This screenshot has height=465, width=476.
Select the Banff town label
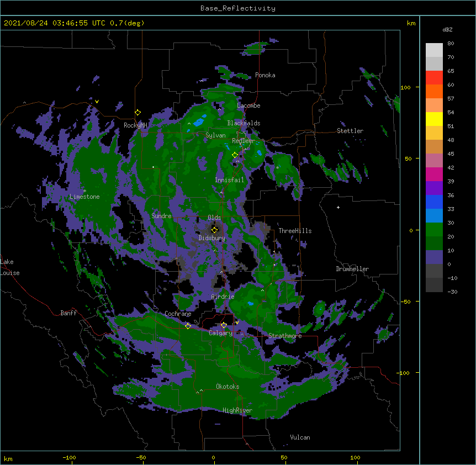[x=68, y=313]
